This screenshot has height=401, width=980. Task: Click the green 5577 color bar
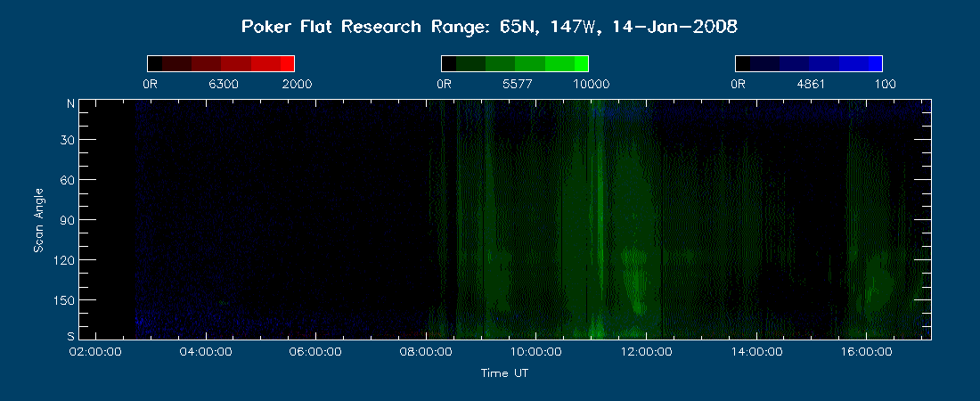(x=514, y=64)
